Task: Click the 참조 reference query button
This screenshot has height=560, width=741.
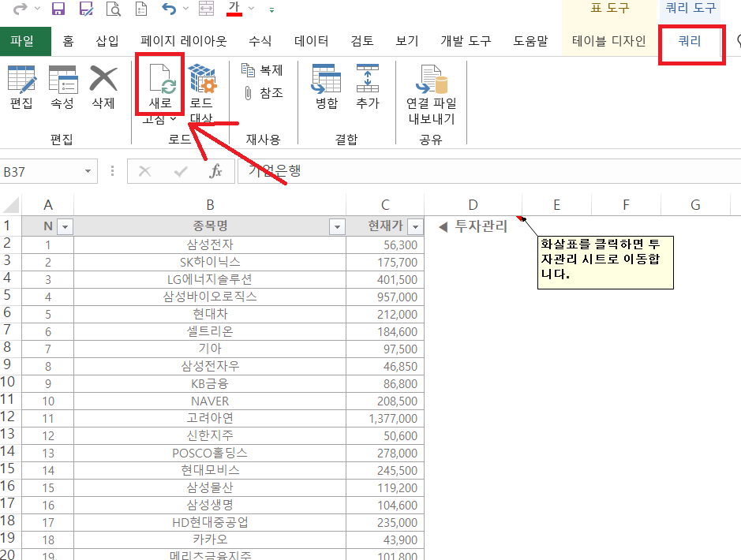Action: (262, 93)
